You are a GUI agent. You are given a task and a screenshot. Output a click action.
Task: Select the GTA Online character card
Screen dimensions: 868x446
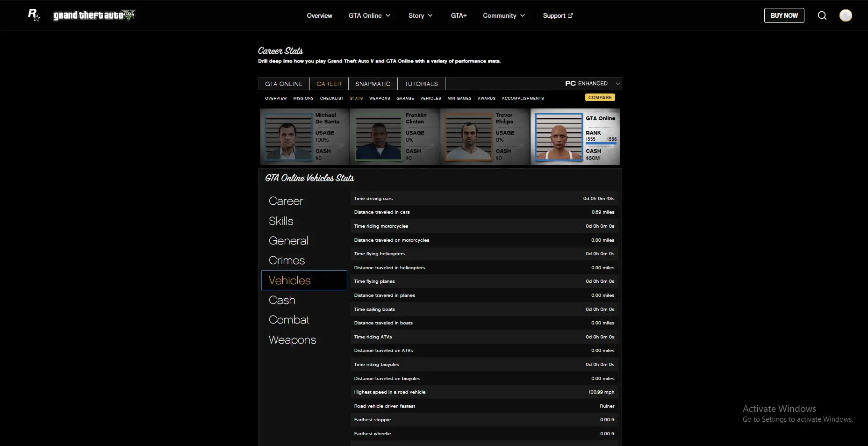click(x=575, y=137)
